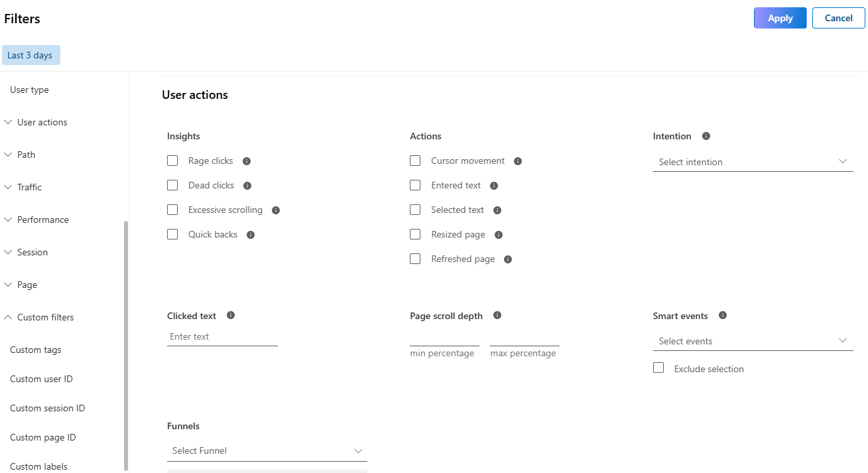868x473 pixels.
Task: Click the info icon next to Dead clicks
Action: pos(247,186)
